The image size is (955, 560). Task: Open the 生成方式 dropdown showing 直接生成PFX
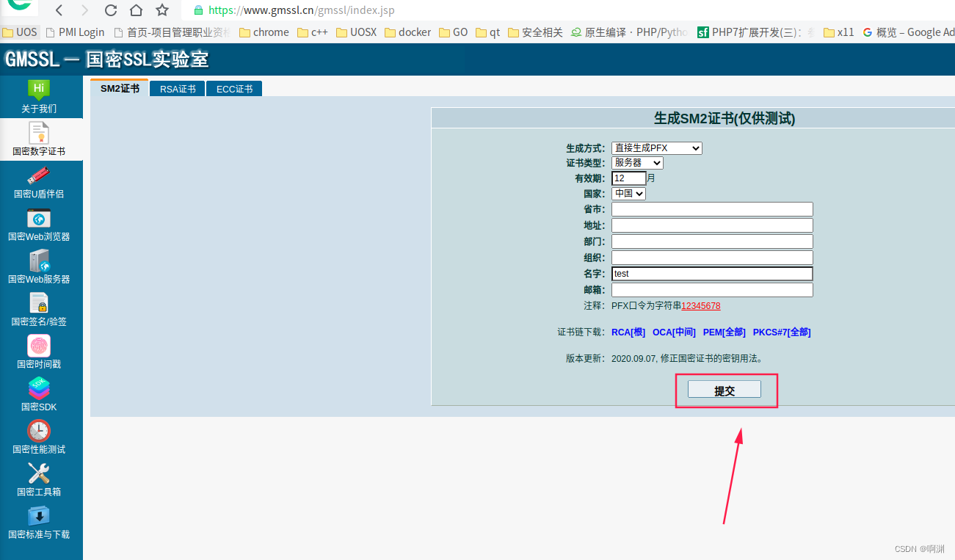click(x=656, y=148)
